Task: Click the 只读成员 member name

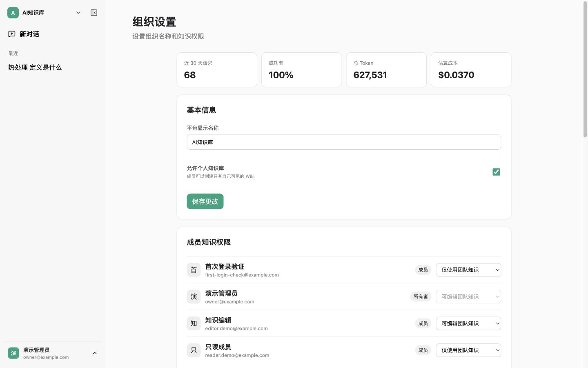Action: pos(218,347)
